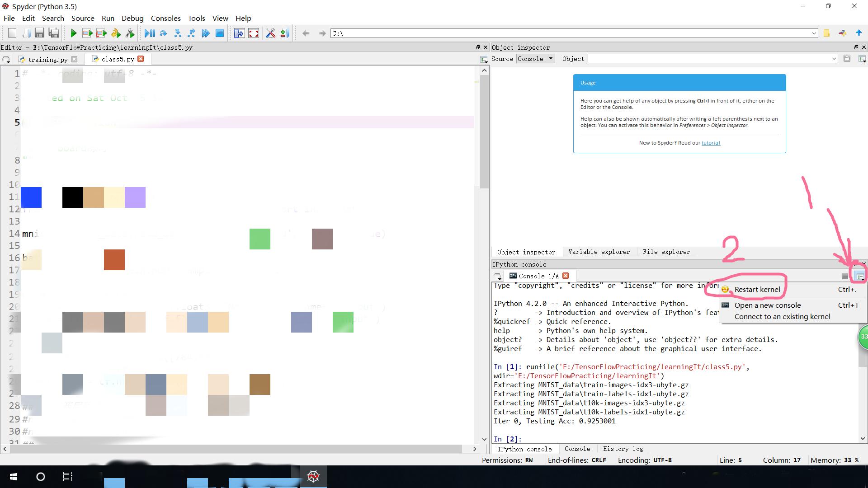Browse a working directory with the folder icon
The image size is (868, 488).
tap(827, 33)
